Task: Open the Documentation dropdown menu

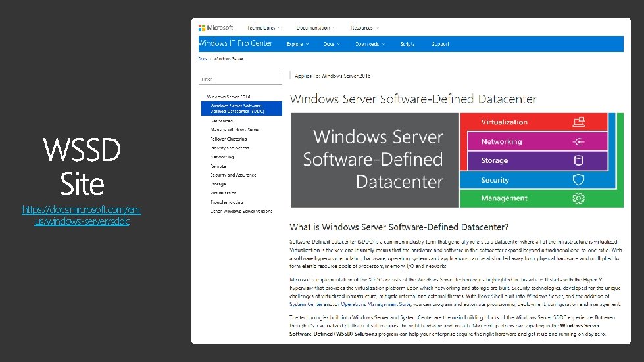Action: click(316, 28)
